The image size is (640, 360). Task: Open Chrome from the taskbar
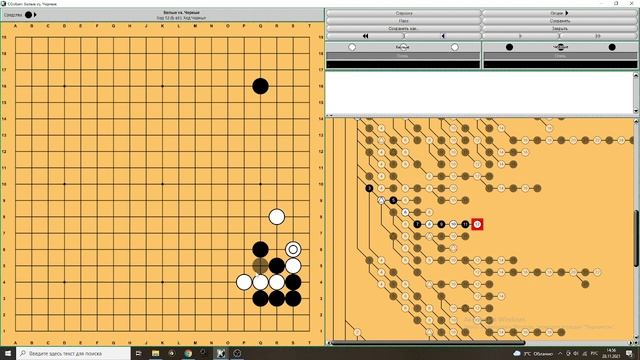coord(188,353)
